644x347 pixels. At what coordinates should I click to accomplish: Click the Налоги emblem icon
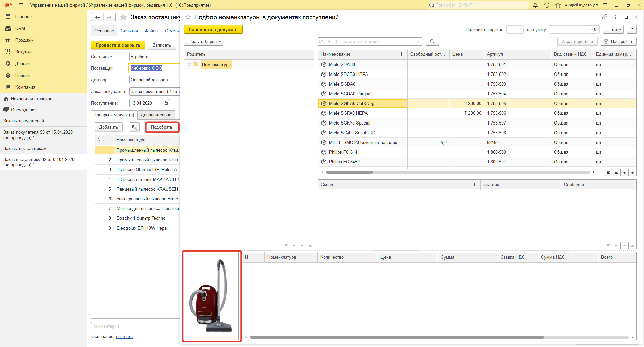pos(8,75)
